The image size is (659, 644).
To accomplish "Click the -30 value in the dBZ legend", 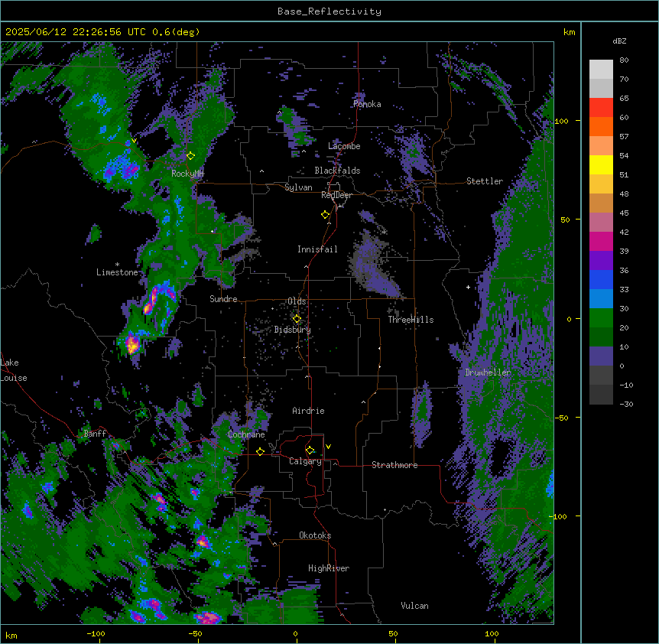I will click(x=626, y=404).
